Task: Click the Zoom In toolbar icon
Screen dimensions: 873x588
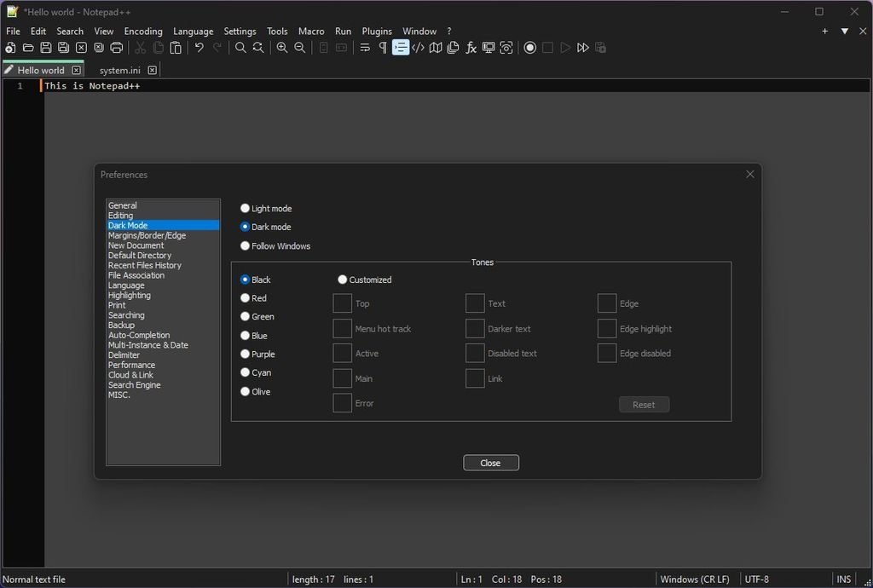Action: pyautogui.click(x=281, y=48)
